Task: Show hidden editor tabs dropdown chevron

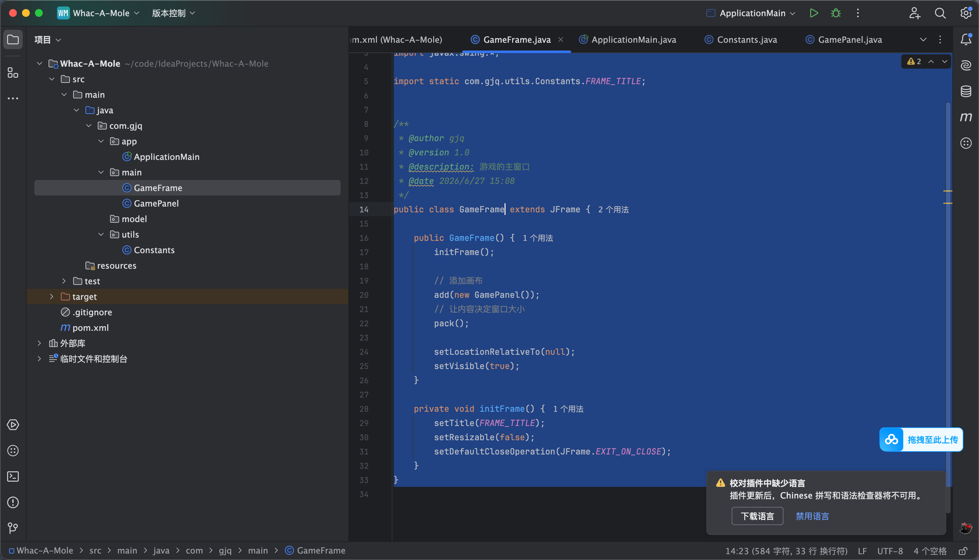Action: (923, 39)
